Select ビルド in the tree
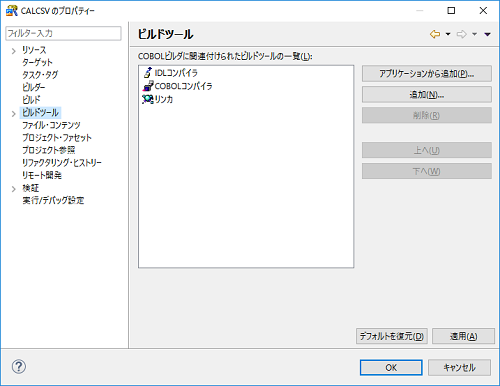 point(31,100)
